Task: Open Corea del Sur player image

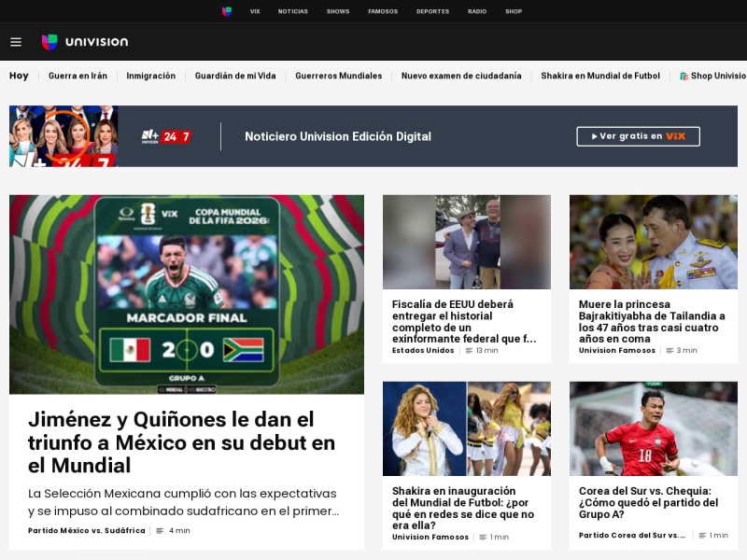Action: click(654, 428)
